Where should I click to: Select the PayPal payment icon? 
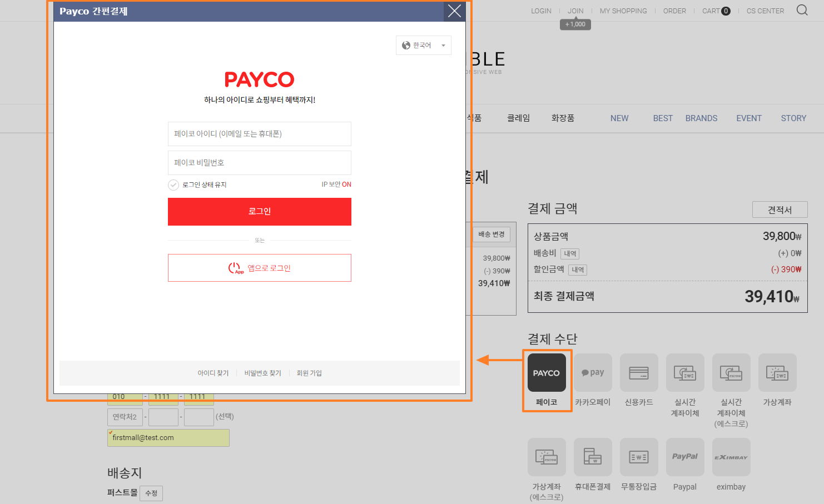click(685, 457)
